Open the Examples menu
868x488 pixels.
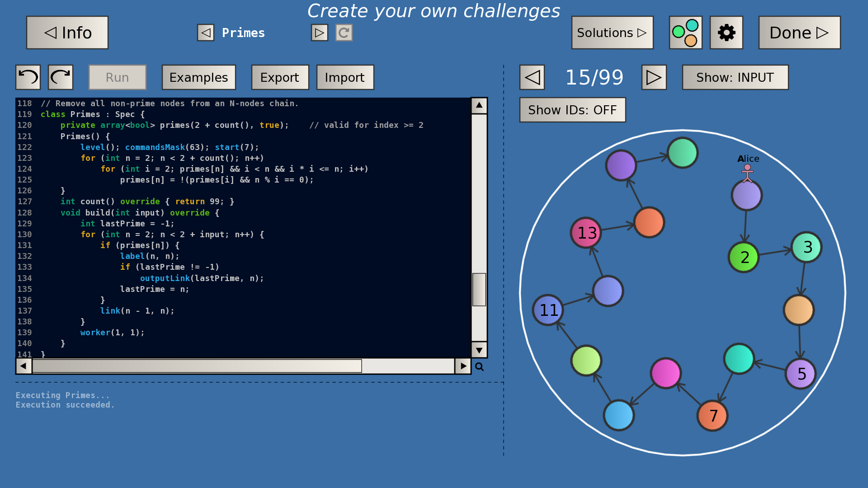pyautogui.click(x=198, y=77)
